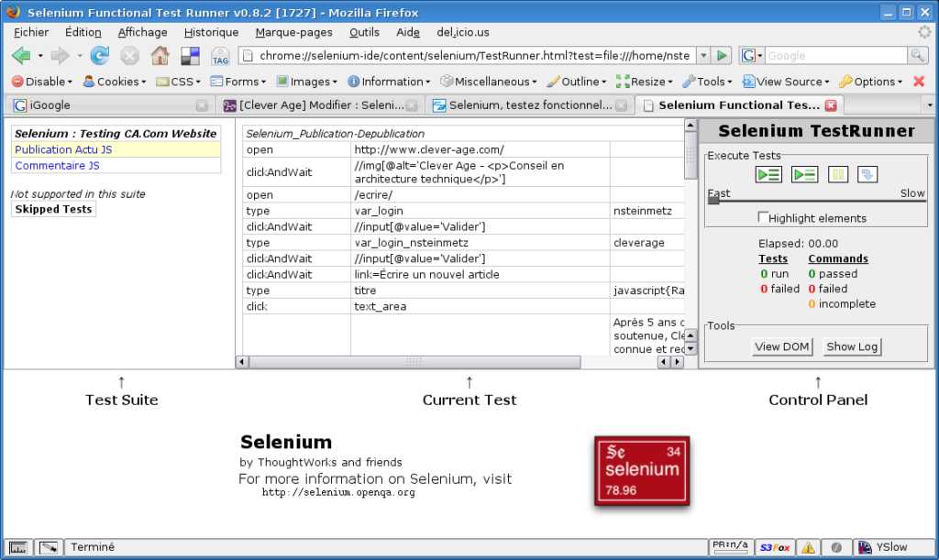Open the Outils menu
Viewport: 939px width, 560px height.
pos(364,32)
